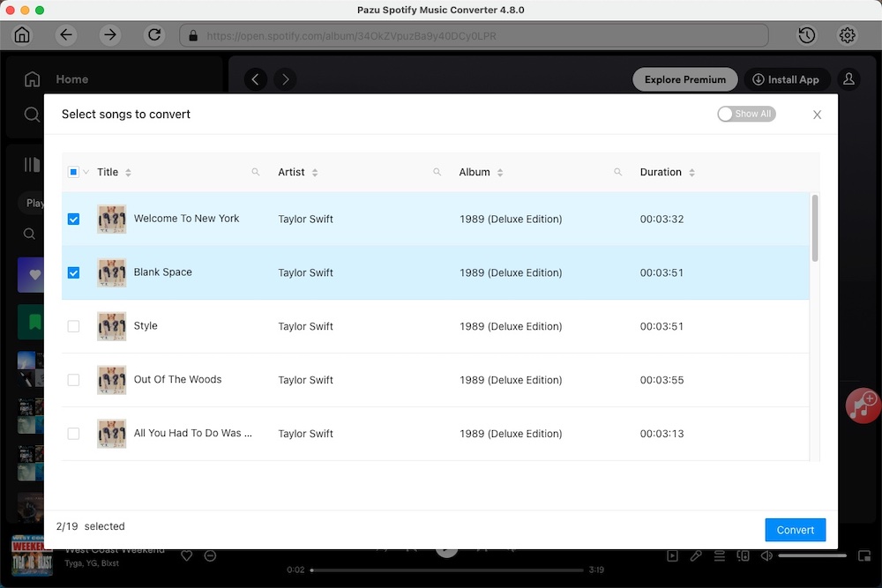The width and height of the screenshot is (882, 588).
Task: Check the box for the song Style
Action: [73, 326]
